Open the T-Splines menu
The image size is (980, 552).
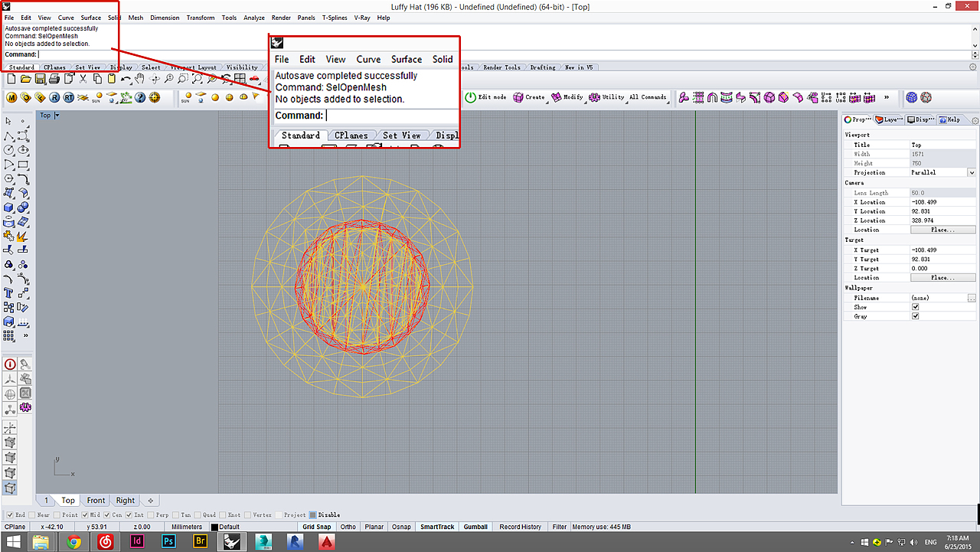[334, 18]
